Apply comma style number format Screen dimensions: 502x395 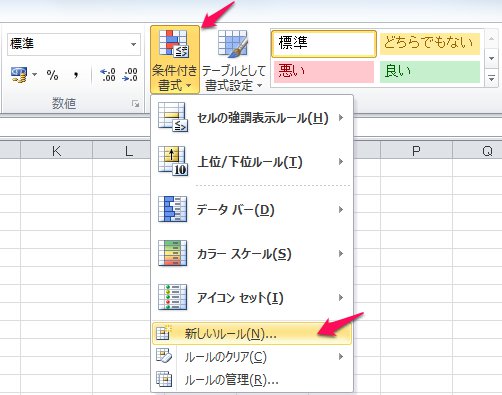coord(76,75)
